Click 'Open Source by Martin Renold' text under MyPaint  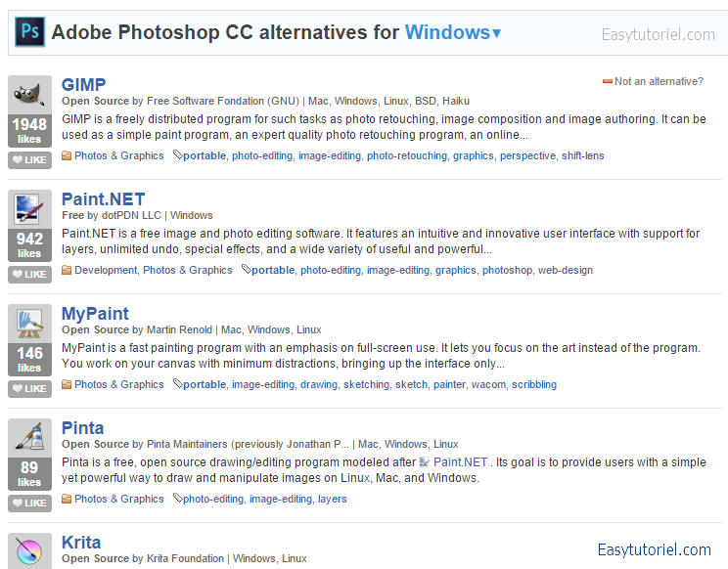[x=137, y=329]
